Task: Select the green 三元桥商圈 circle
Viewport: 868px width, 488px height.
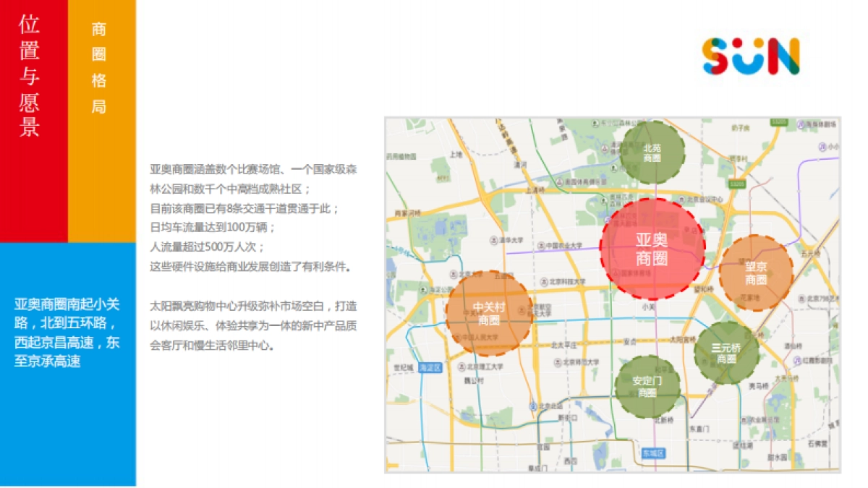Action: tap(726, 352)
